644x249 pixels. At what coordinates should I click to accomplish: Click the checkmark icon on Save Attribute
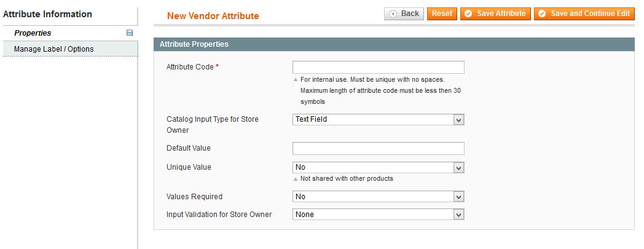tap(468, 14)
